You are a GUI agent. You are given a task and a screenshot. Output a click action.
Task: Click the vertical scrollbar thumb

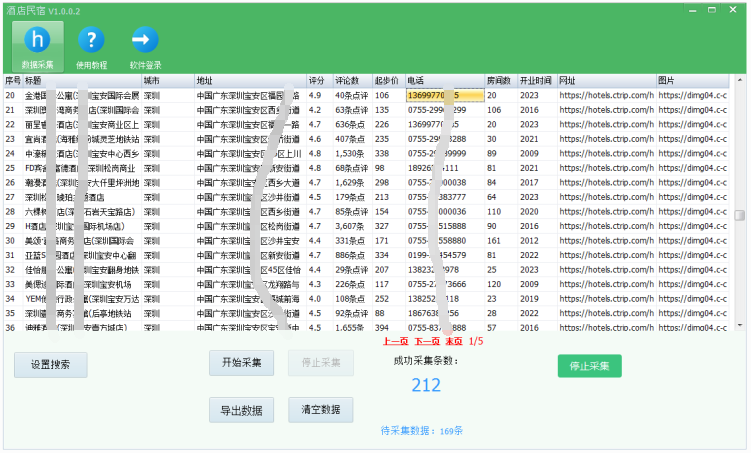tap(740, 215)
